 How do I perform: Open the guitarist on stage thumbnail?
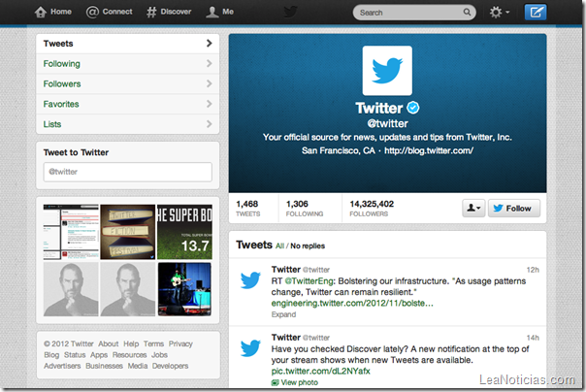click(184, 289)
